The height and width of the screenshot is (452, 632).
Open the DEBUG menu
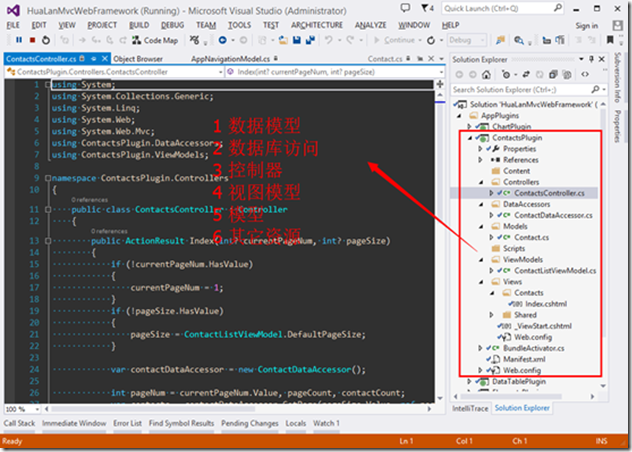click(173, 25)
